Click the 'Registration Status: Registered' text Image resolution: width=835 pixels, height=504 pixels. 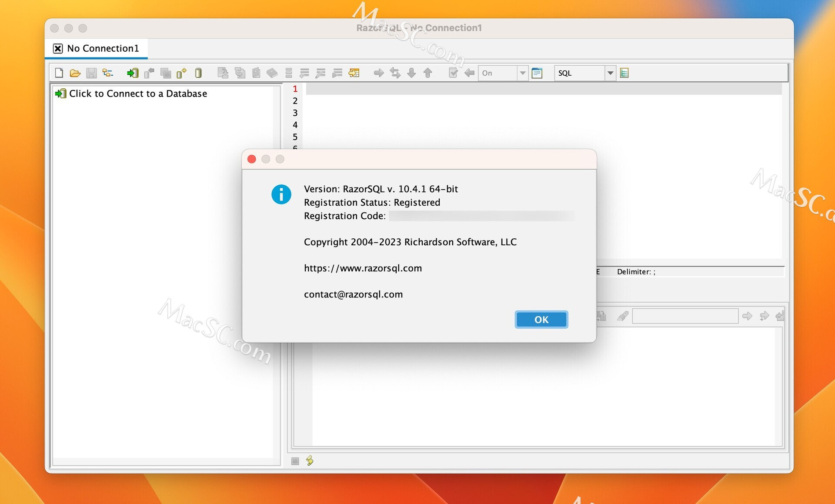click(x=372, y=203)
